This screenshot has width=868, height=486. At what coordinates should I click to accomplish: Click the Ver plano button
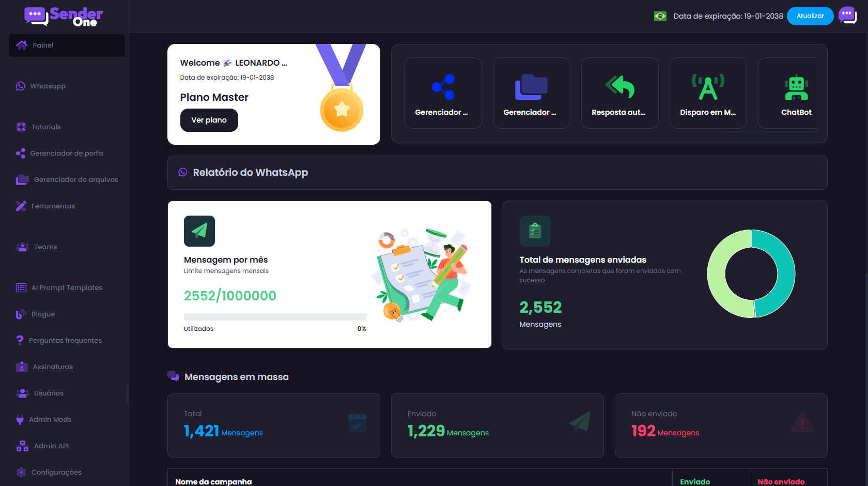[x=209, y=120]
